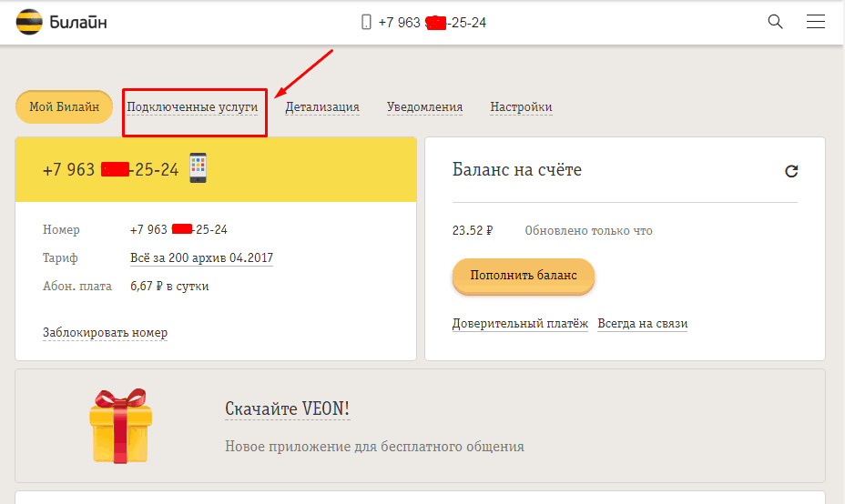Switch to the Детализация tab
845x504 pixels.
point(322,106)
